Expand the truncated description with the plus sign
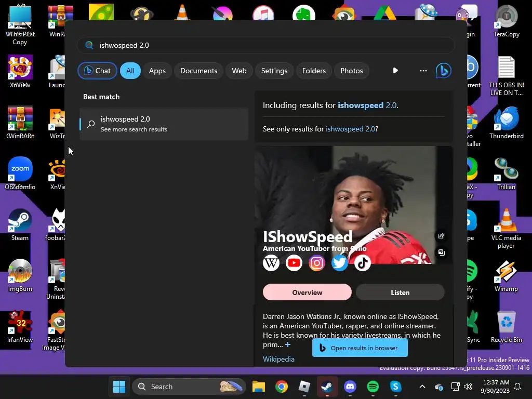The width and height of the screenshot is (532, 399). [x=288, y=344]
